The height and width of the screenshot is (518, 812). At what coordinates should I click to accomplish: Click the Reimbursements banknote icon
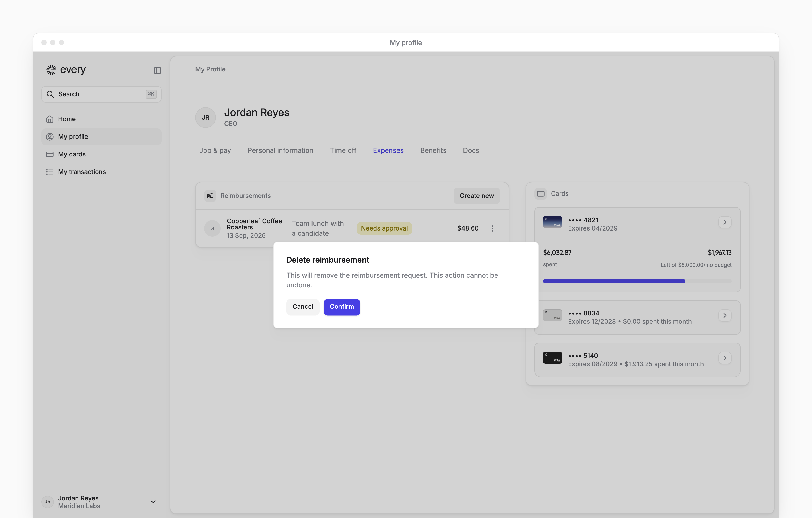click(210, 196)
